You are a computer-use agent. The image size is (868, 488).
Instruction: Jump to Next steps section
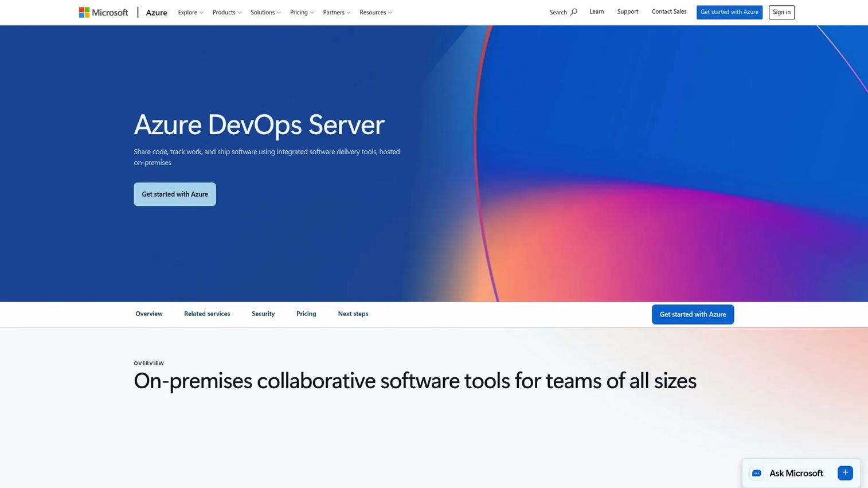tap(353, 314)
